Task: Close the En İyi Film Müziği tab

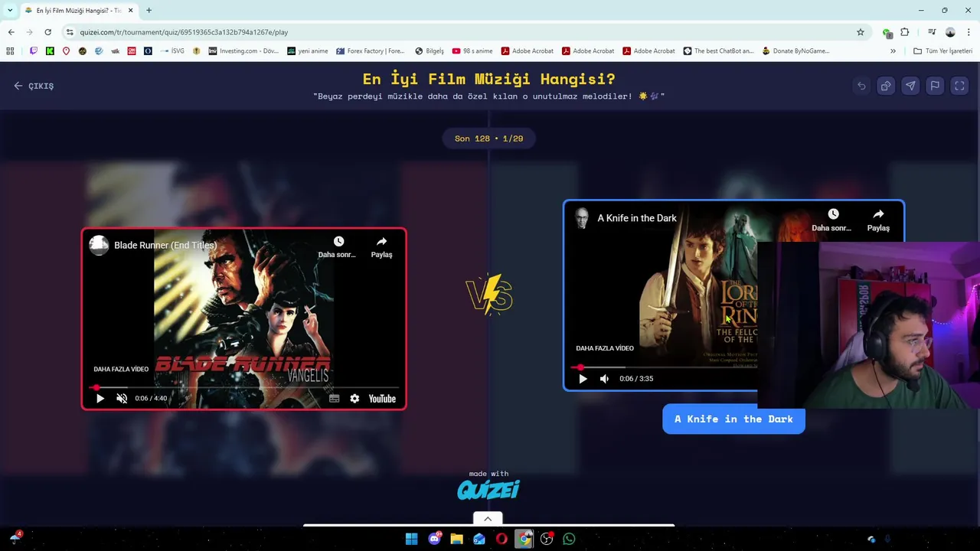Action: [x=130, y=11]
